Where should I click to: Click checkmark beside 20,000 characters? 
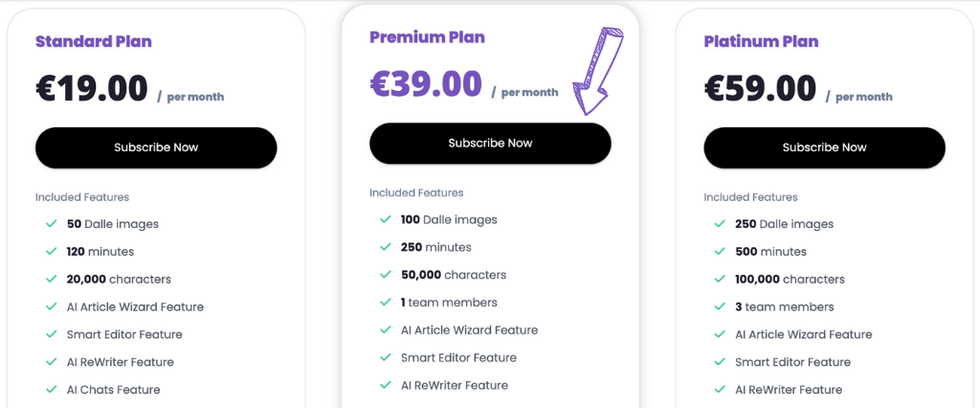coord(52,280)
